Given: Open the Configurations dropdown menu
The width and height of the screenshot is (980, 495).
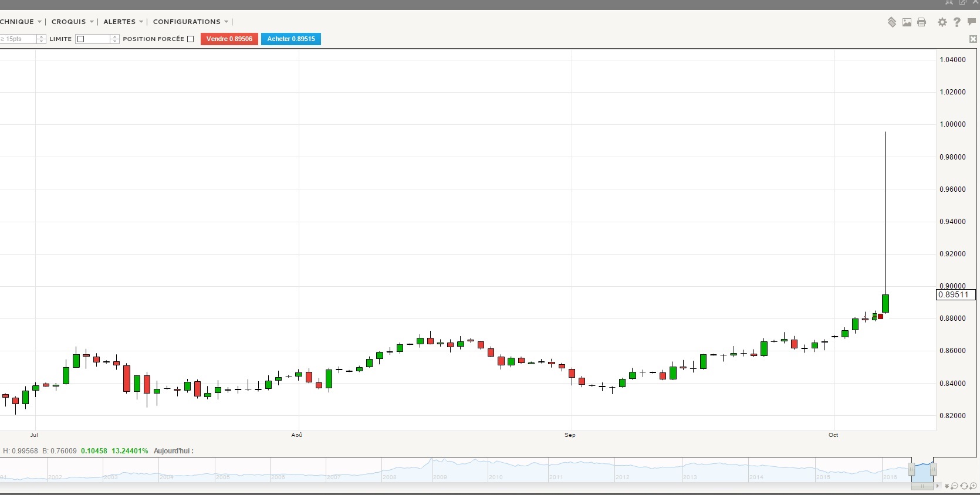Looking at the screenshot, I should click(x=190, y=22).
